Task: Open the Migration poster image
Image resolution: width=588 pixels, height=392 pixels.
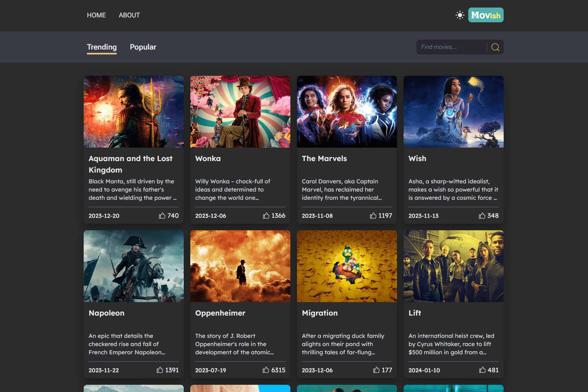Action: 347,266
